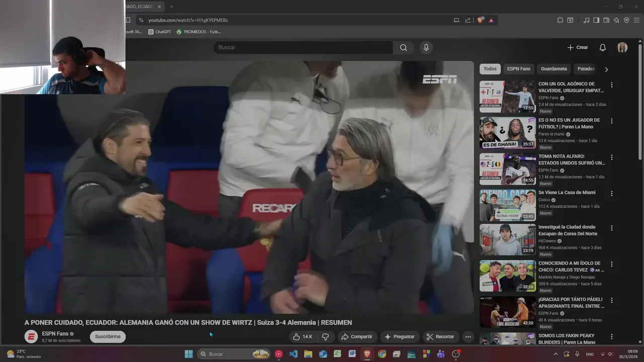Open Outlook from the taskbar

coord(323,354)
